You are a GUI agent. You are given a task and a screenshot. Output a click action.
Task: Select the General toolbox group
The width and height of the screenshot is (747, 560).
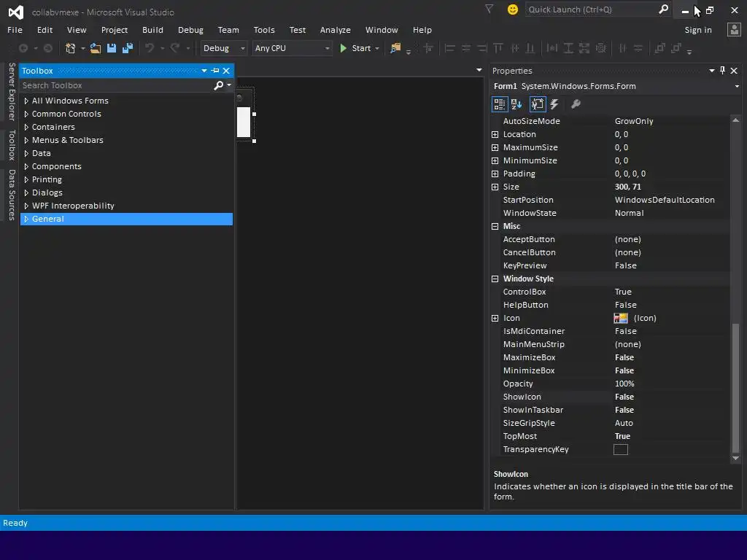pos(126,219)
